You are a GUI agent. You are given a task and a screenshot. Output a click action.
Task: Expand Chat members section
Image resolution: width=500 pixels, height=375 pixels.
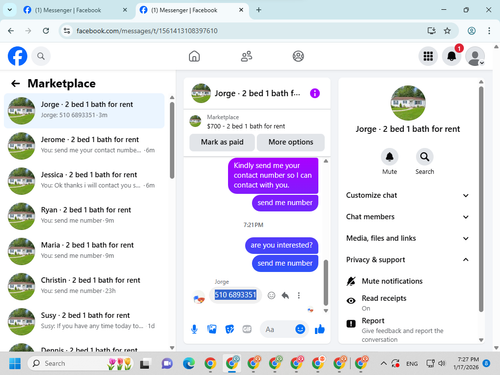click(408, 217)
